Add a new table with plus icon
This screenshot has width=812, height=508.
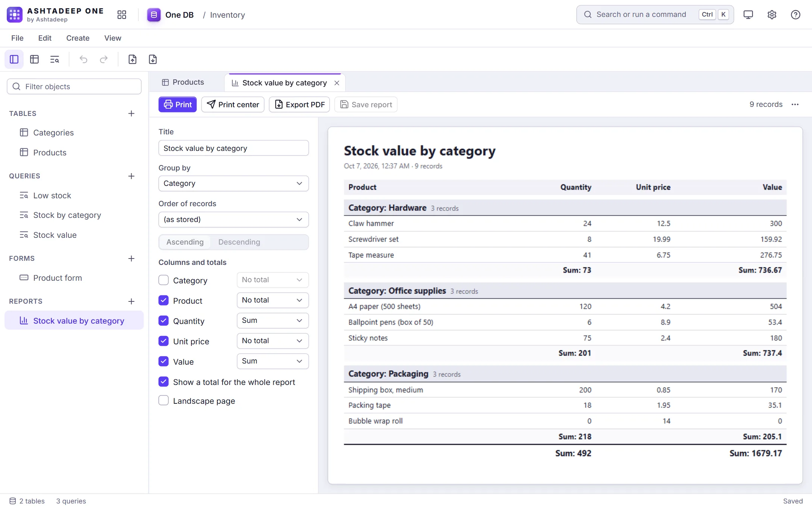click(x=131, y=114)
